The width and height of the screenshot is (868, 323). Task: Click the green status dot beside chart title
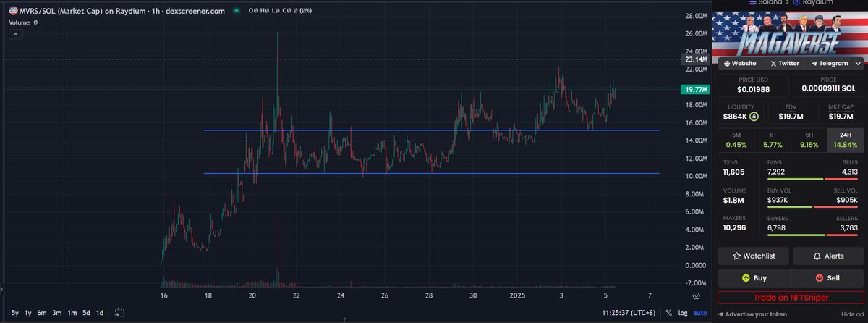click(x=237, y=12)
